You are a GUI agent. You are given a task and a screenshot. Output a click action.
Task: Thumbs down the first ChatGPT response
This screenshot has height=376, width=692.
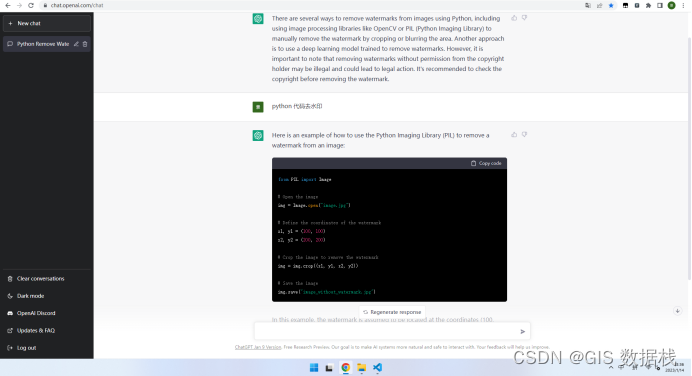click(524, 18)
